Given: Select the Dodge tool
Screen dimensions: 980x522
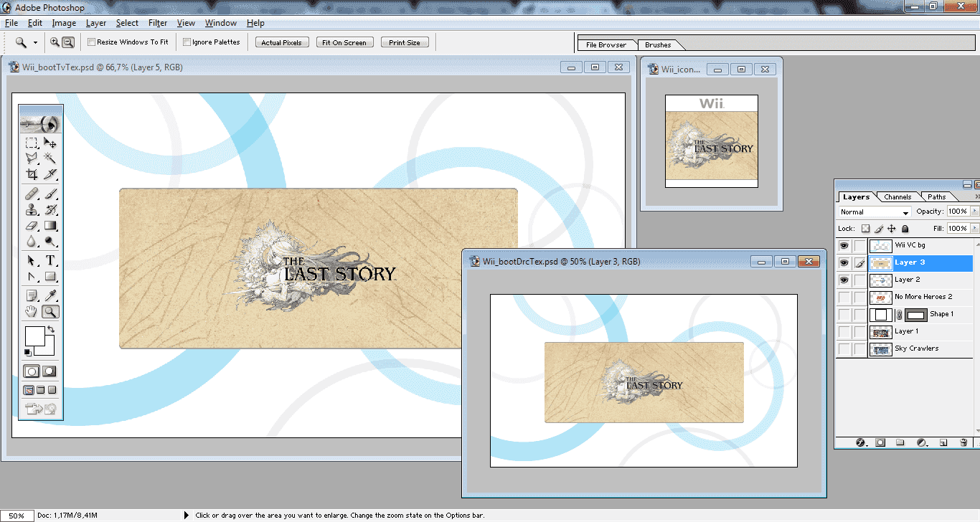Looking at the screenshot, I should [x=50, y=242].
